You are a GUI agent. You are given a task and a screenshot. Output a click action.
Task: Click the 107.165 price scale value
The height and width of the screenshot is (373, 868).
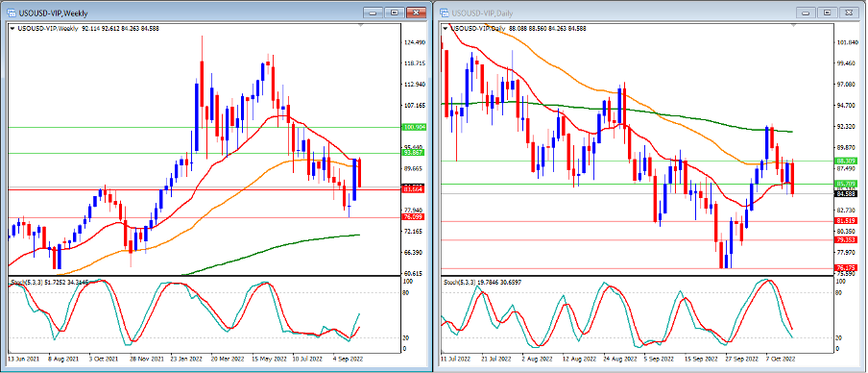pos(415,106)
